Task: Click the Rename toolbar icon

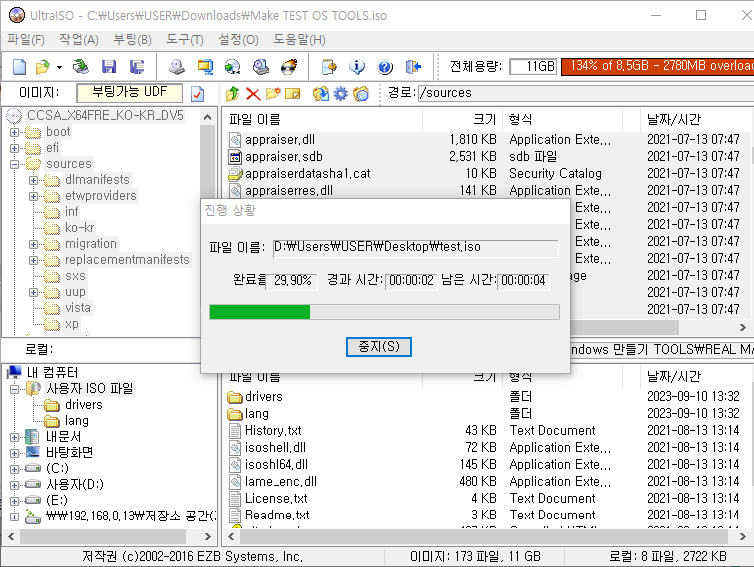Action: (292, 93)
